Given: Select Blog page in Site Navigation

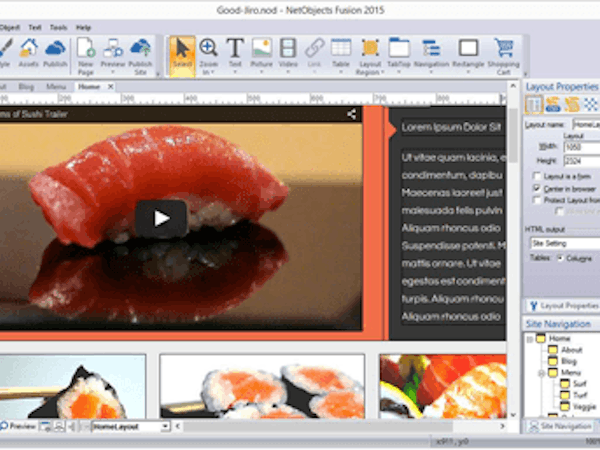Looking at the screenshot, I should tap(569, 361).
